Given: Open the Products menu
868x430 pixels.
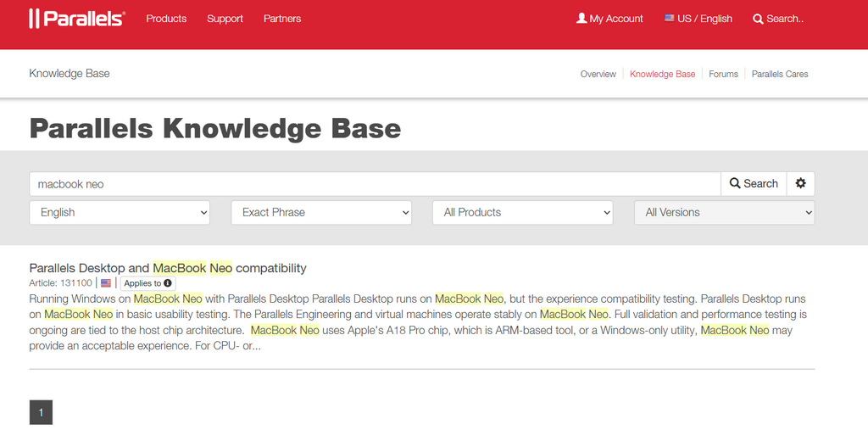Looking at the screenshot, I should click(166, 19).
